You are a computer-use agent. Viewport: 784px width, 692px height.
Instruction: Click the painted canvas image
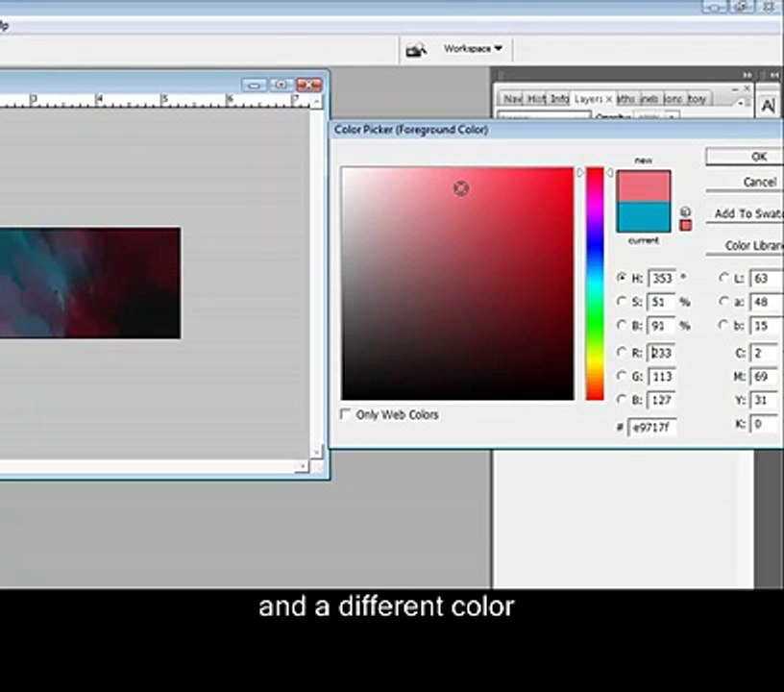click(90, 283)
